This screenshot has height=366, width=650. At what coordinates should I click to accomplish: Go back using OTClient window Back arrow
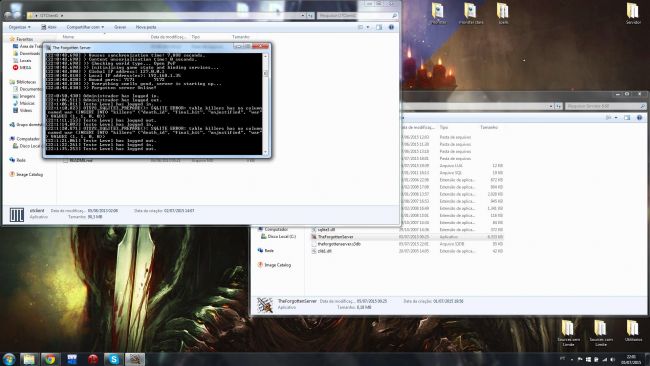click(7, 15)
